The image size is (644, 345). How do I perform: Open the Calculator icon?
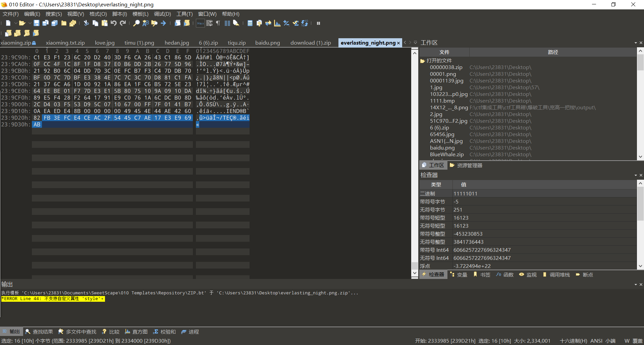click(x=250, y=23)
